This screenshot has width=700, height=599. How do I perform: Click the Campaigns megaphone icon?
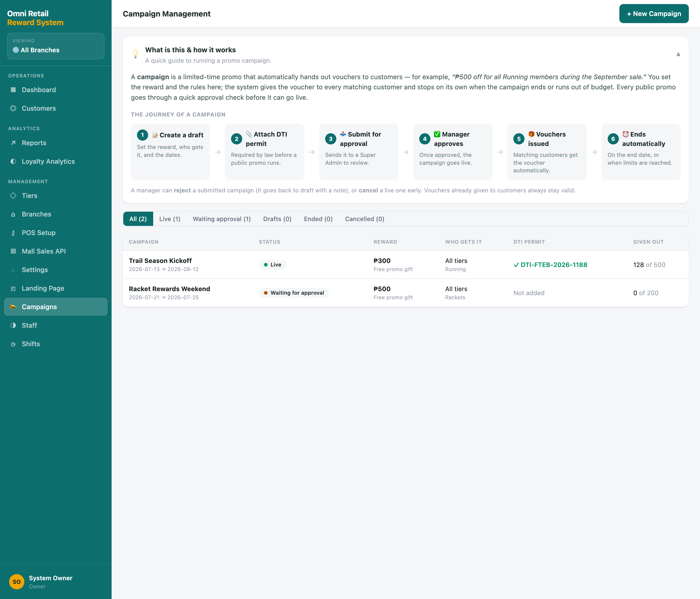click(x=13, y=307)
